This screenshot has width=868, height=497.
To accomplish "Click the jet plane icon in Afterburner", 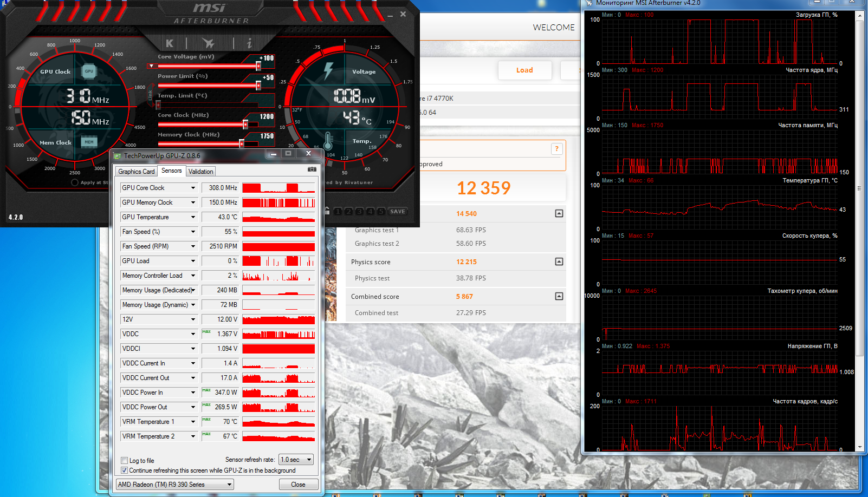I will [208, 43].
